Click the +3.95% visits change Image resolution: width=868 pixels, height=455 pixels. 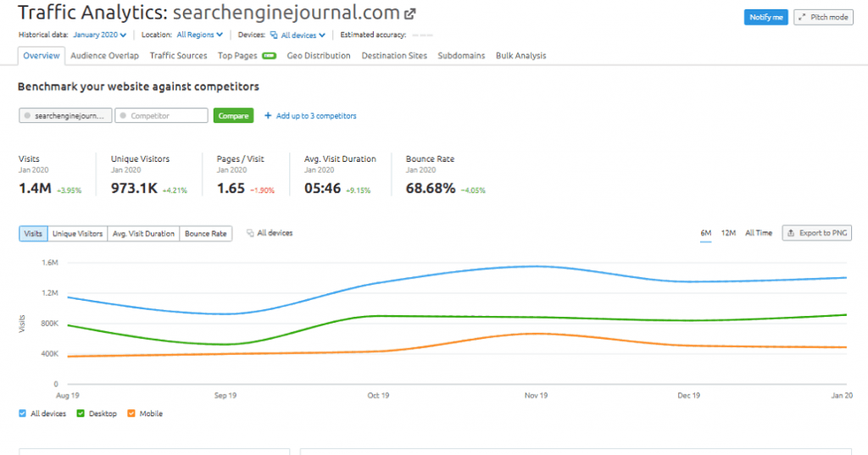pyautogui.click(x=70, y=191)
